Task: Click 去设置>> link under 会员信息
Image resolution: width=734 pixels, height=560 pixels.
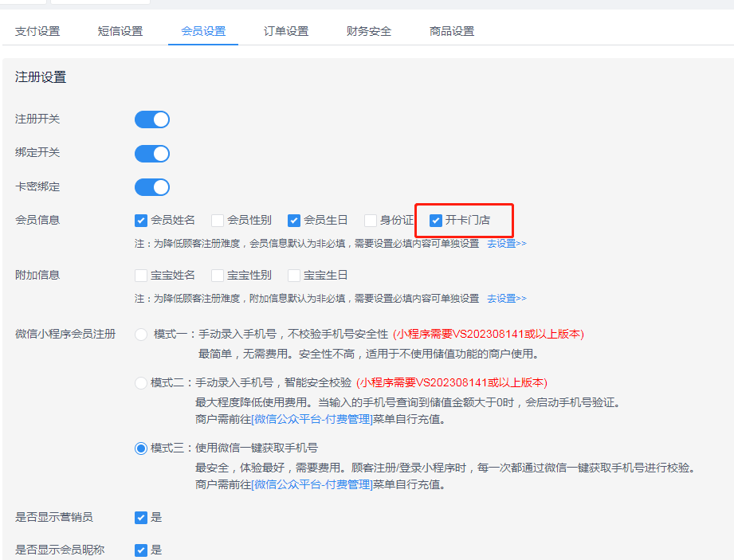Action: [507, 244]
